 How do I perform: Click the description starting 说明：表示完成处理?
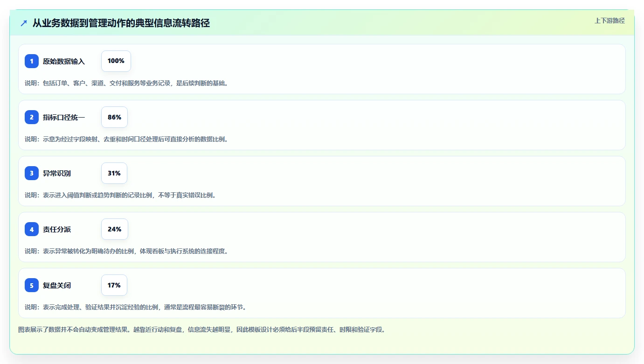pyautogui.click(x=136, y=307)
